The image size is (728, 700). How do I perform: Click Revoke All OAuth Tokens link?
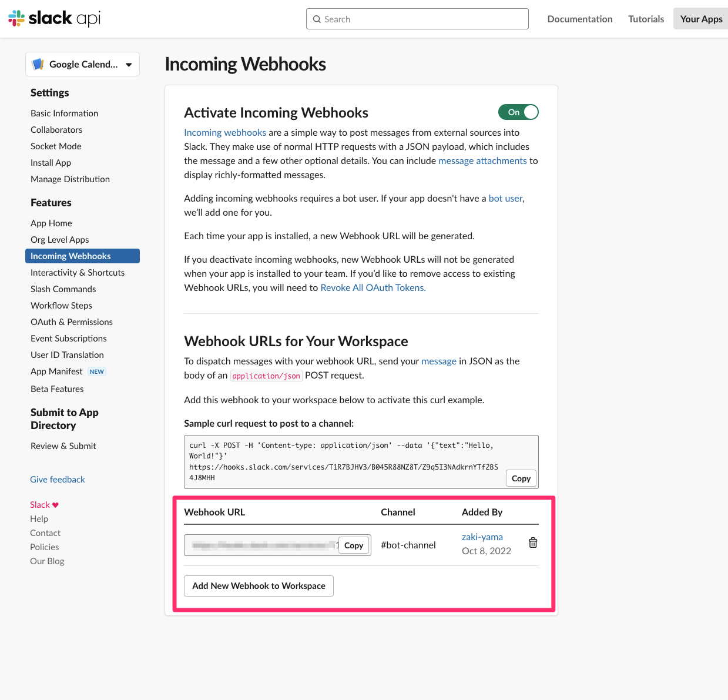tap(373, 287)
